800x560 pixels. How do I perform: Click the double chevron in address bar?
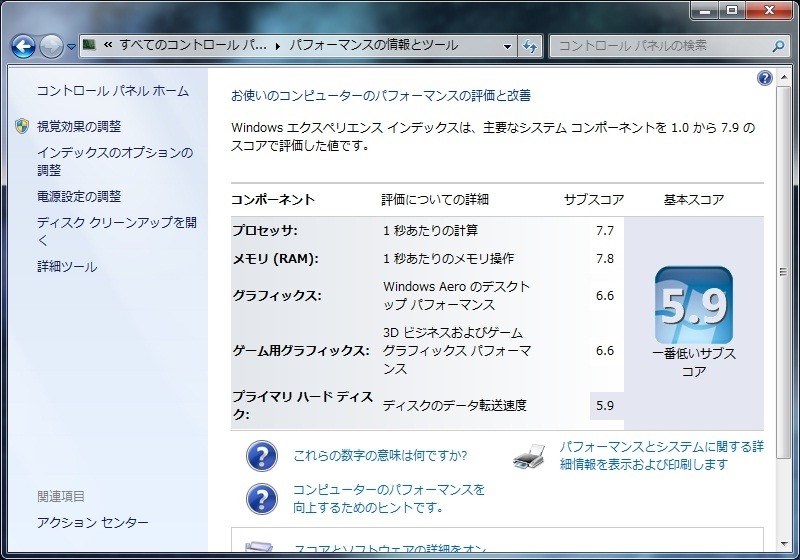pos(108,45)
